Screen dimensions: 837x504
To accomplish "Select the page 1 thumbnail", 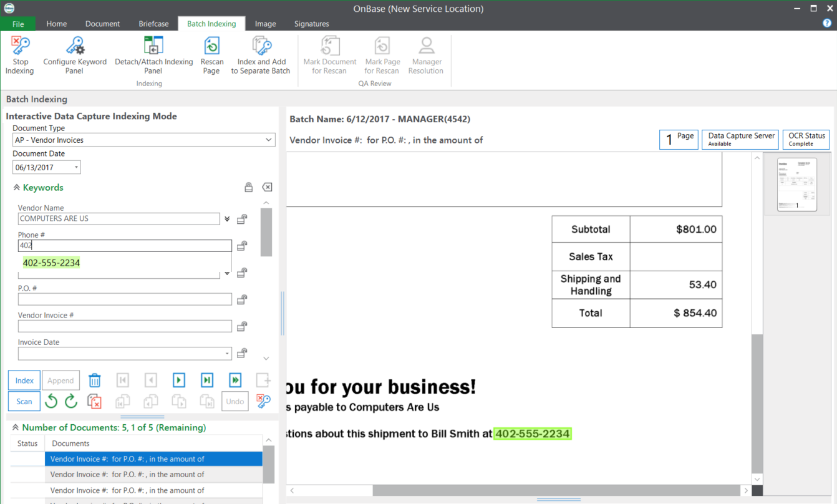I will pyautogui.click(x=796, y=185).
